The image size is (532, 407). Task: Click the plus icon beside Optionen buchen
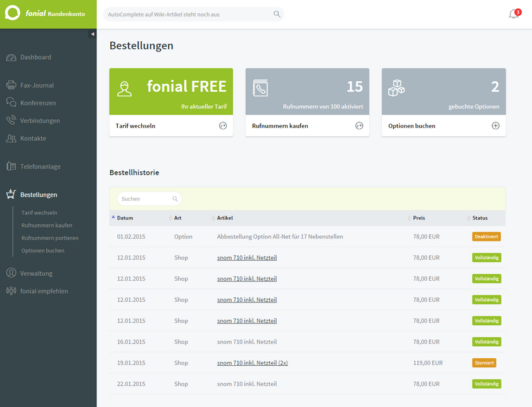click(x=495, y=126)
